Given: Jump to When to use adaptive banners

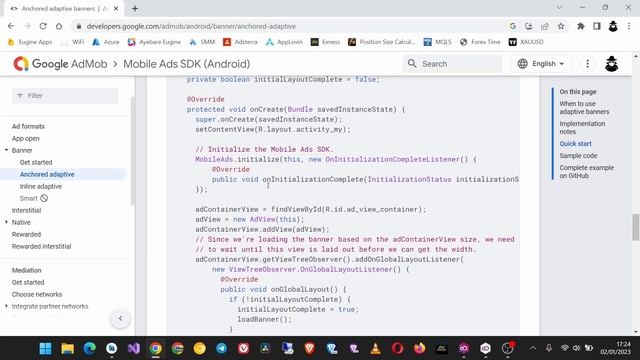Looking at the screenshot, I should 584,108.
